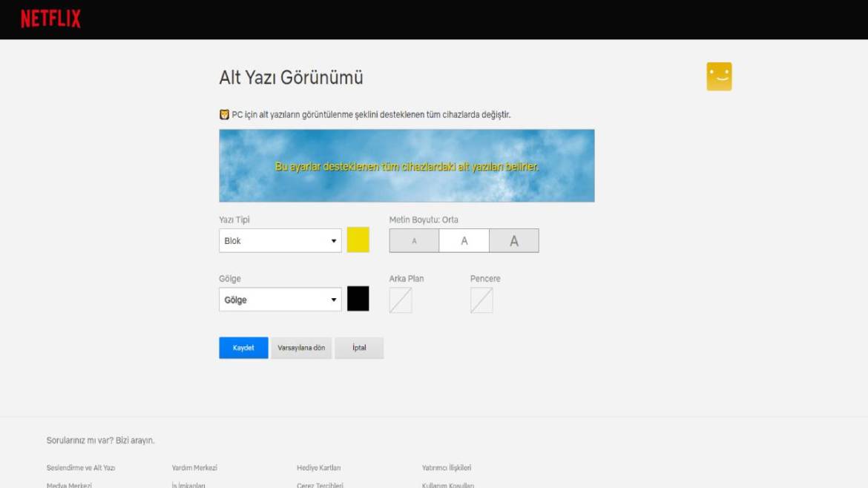Select the medium text size A
This screenshot has width=868, height=488.
464,240
